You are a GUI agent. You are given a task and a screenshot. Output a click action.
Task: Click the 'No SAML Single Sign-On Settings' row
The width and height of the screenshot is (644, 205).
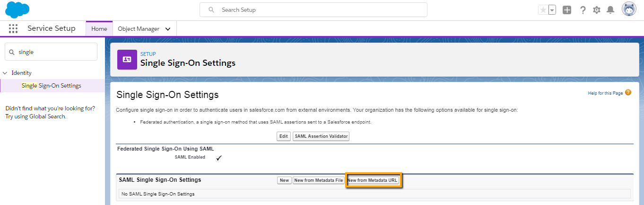[x=374, y=194]
